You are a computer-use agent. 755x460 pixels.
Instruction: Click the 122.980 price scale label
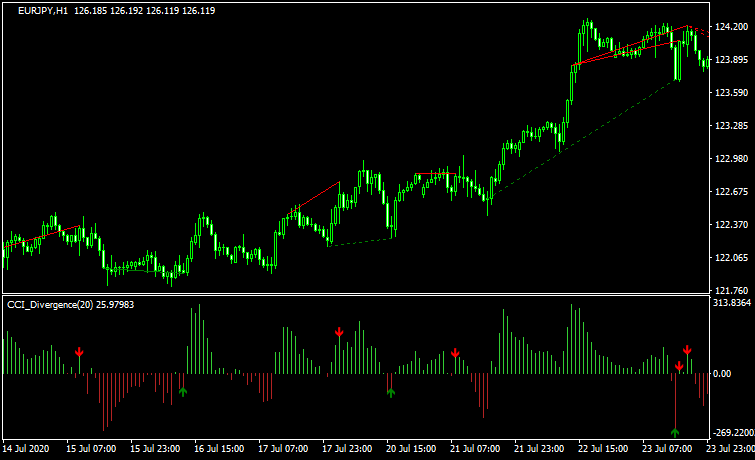tap(732, 159)
